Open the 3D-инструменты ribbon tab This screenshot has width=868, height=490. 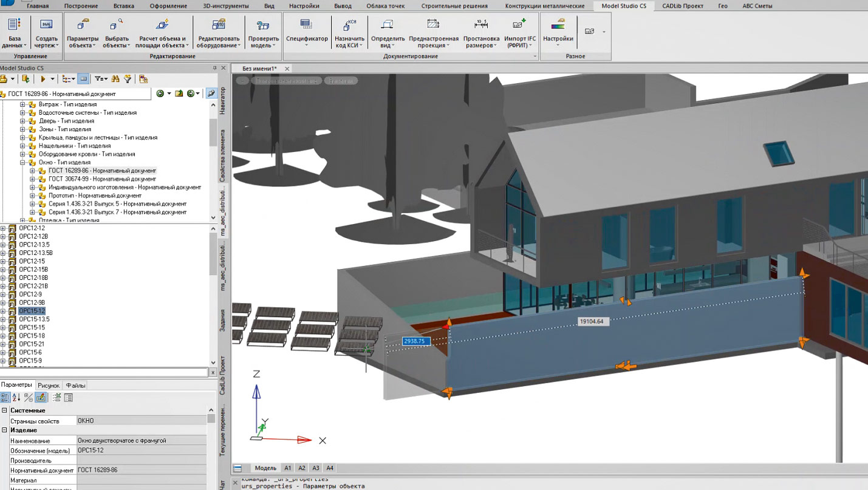[226, 6]
